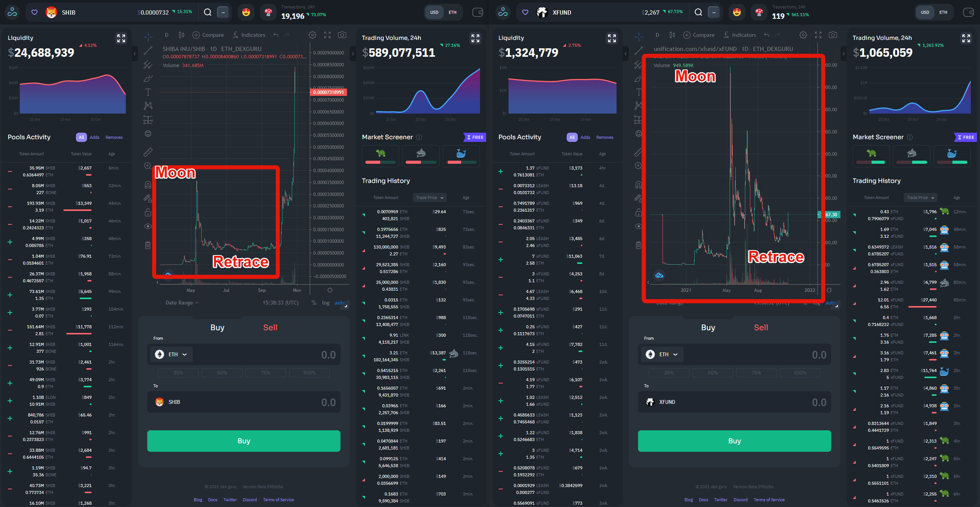The width and height of the screenshot is (980, 507).
Task: Open Trade Price dropdown in XFUND Trading History
Action: click(x=920, y=198)
